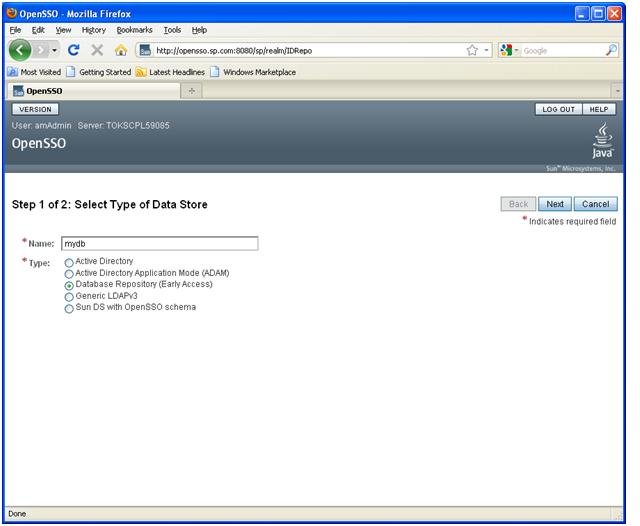Image resolution: width=640 pixels, height=526 pixels.
Task: Go to the Home page icon
Action: tap(121, 50)
